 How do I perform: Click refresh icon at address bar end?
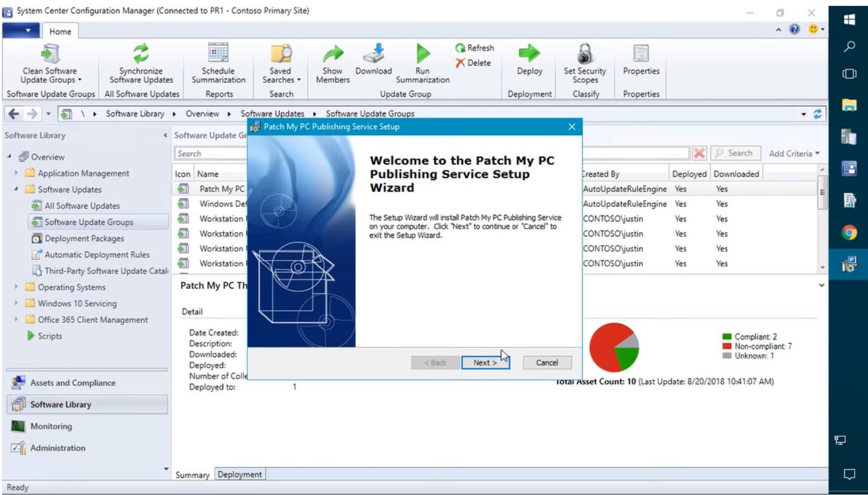(x=818, y=114)
